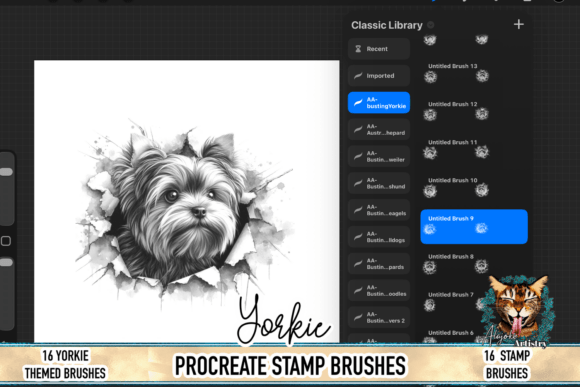Select Untitled Brush 12
Screen dimensions: 580x387
(x=474, y=111)
